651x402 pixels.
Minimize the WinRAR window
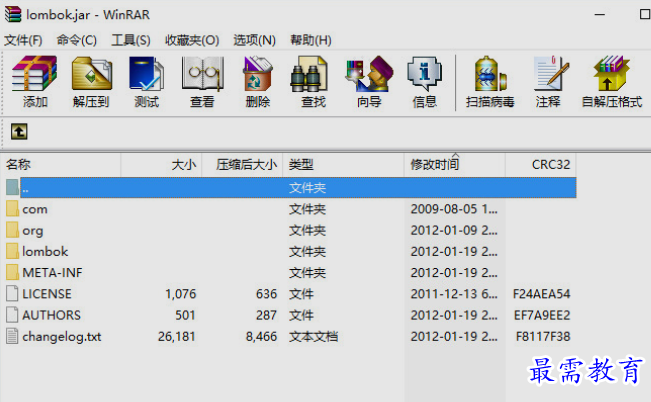(600, 15)
